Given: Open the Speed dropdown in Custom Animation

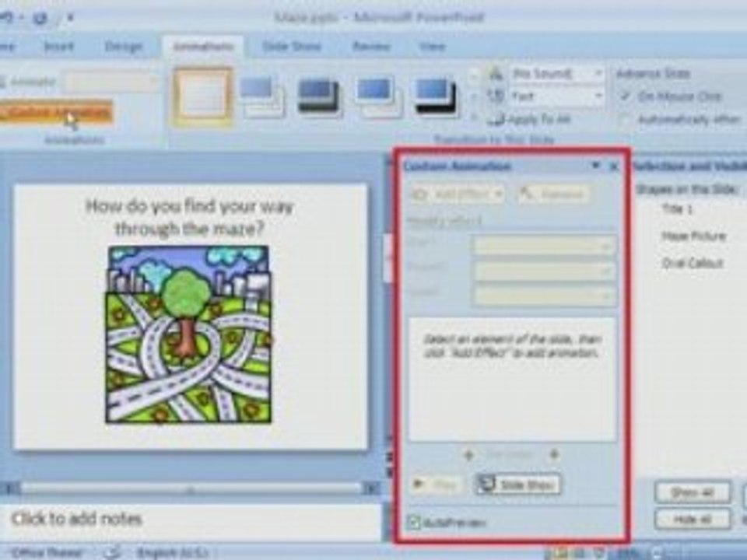Looking at the screenshot, I should (x=545, y=296).
